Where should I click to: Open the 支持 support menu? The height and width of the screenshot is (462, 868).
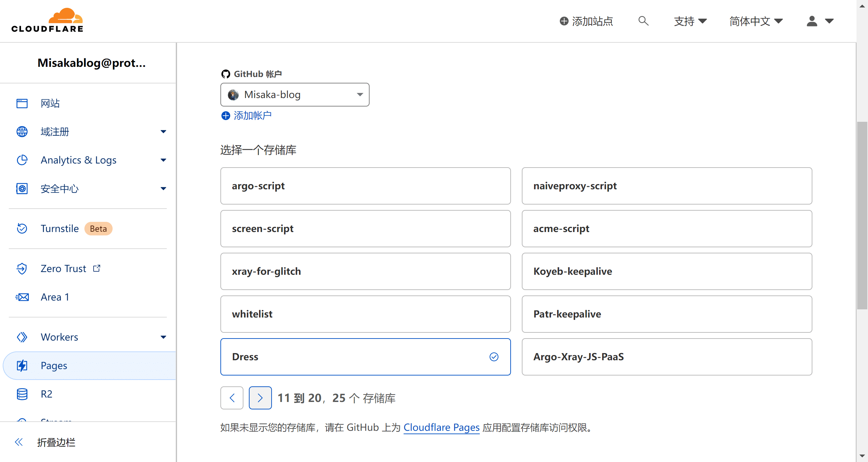pyautogui.click(x=690, y=21)
